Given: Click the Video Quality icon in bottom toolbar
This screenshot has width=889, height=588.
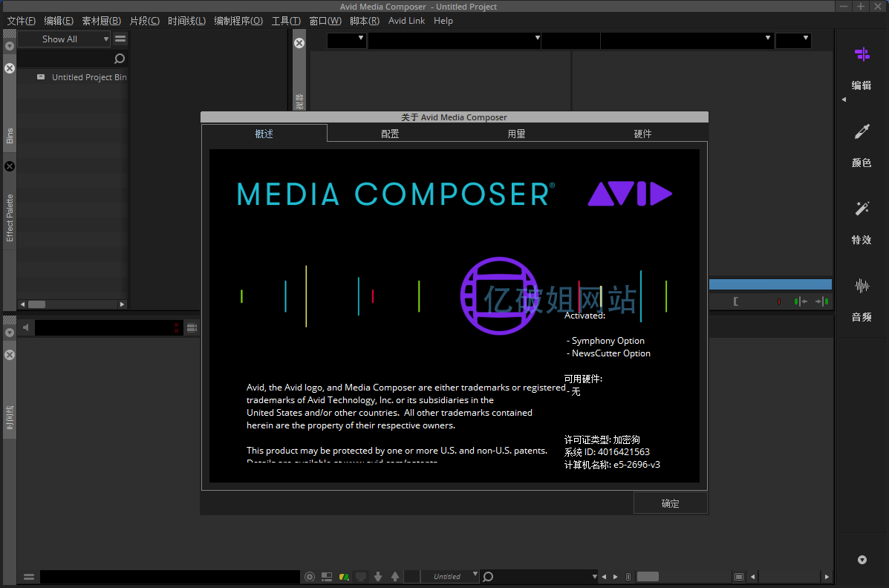Looking at the screenshot, I should click(x=345, y=576).
